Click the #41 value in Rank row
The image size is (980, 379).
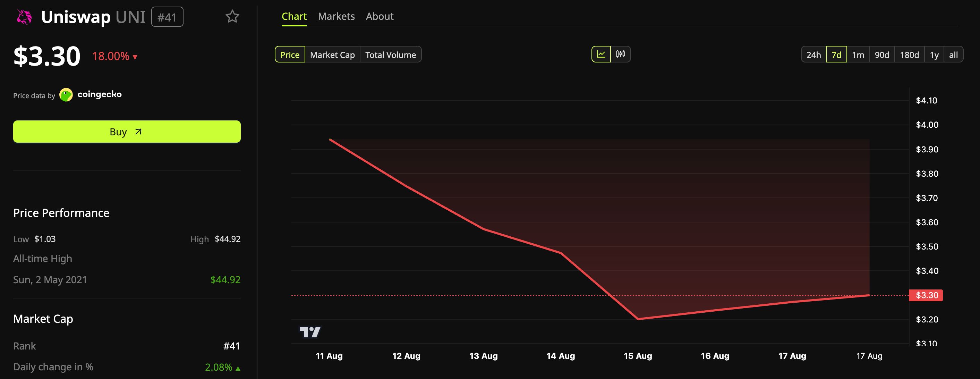[231, 346]
